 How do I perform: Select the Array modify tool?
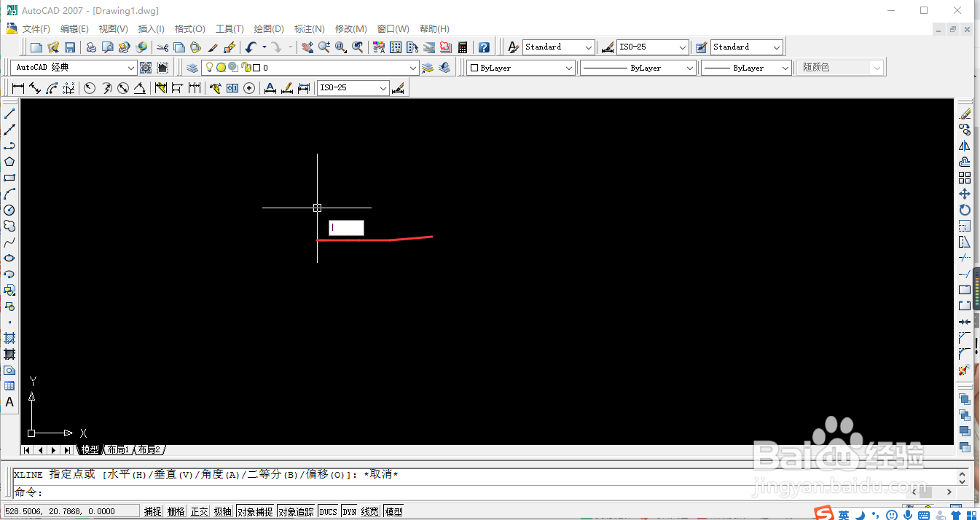(x=965, y=178)
